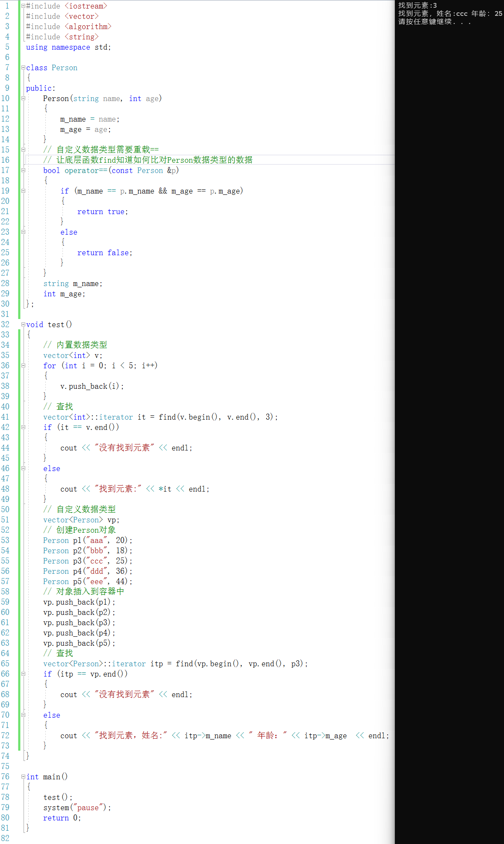
Task: Collapse the #include <iostream> block fold marker
Action: point(23,6)
